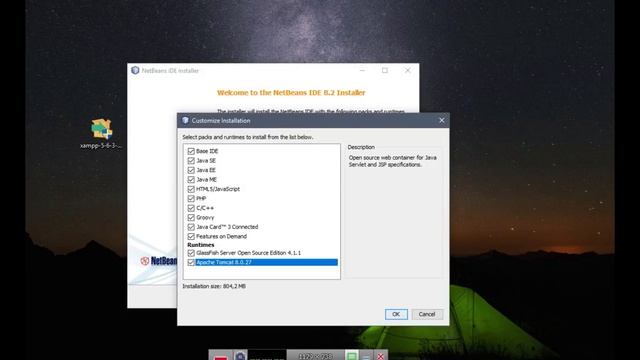Viewport: 640px width, 360px height.
Task: Toggle the Java EE pack checkbox
Action: point(191,170)
